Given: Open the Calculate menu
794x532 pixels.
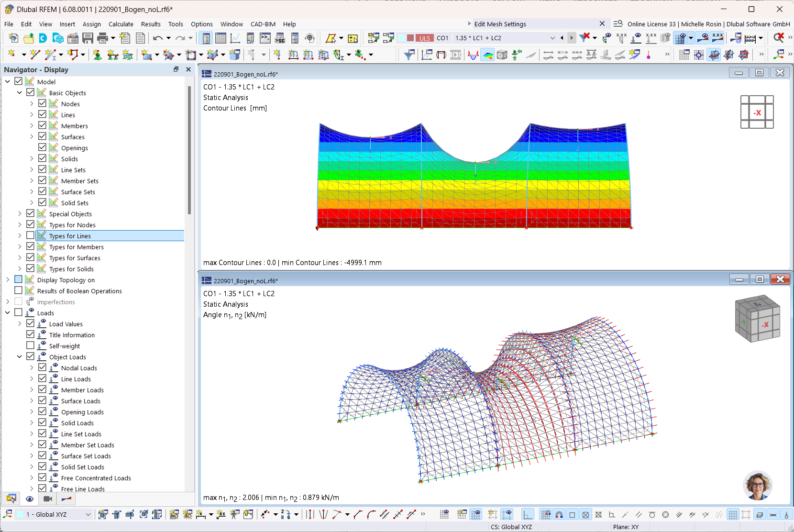Looking at the screenshot, I should (x=121, y=24).
